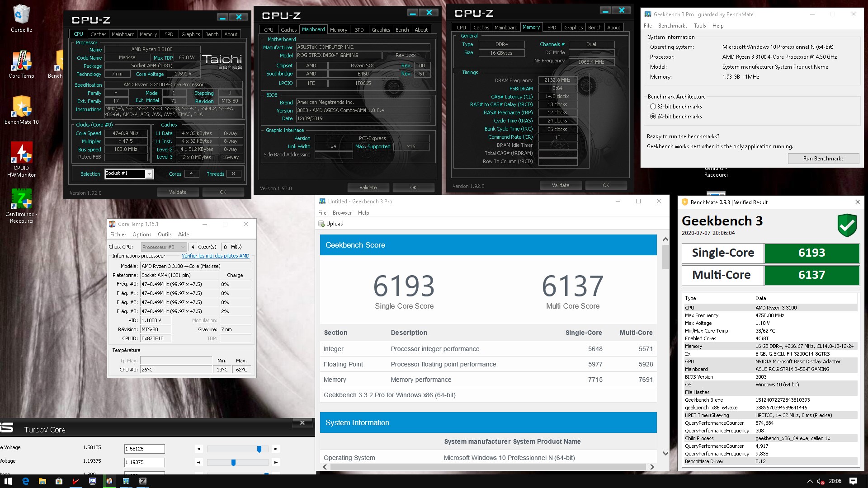Viewport: 868px width, 488px height.
Task: Open the CPUID HWMonitor desktop icon
Action: [x=21, y=159]
